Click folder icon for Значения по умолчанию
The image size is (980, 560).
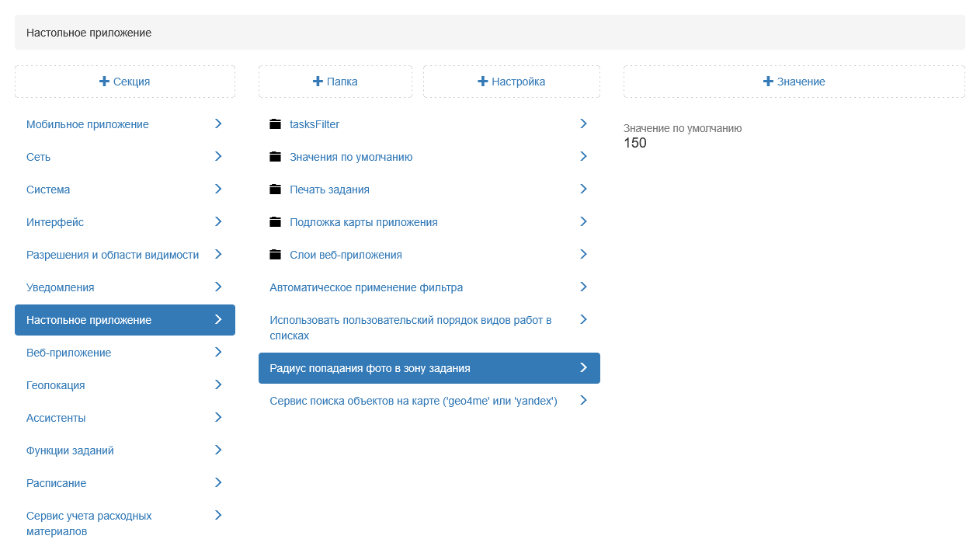(x=275, y=157)
